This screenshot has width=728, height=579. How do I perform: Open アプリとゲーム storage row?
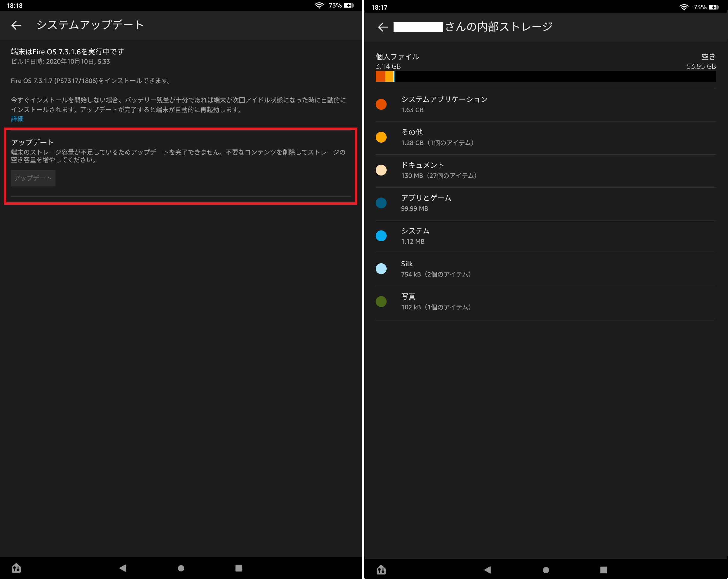[x=546, y=204]
